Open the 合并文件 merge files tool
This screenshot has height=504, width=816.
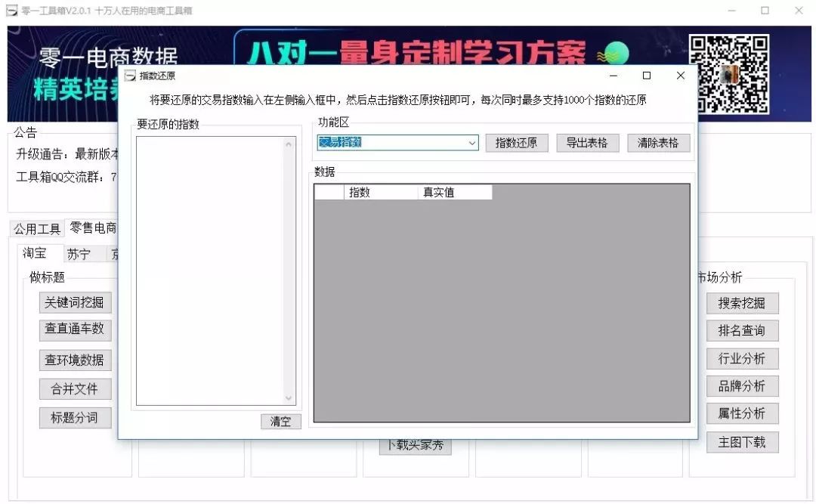coord(75,388)
